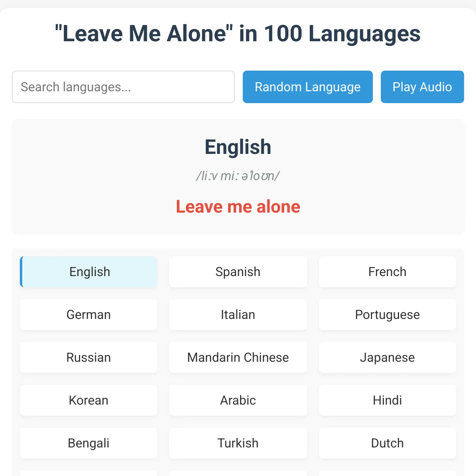Click the English pronunciation text
This screenshot has width=476, height=476.
(x=238, y=176)
